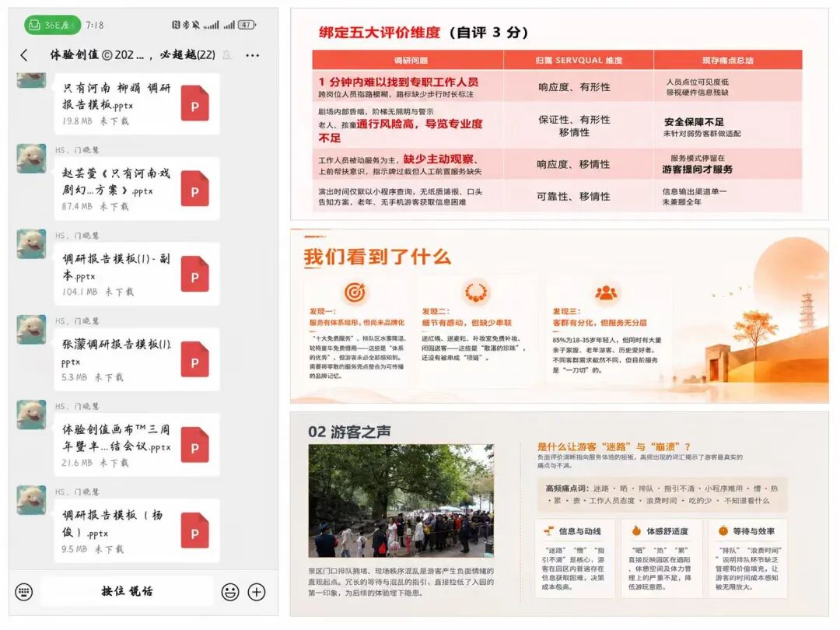Click the people group icon above 发现三
This screenshot has width=840, height=630.
click(x=606, y=292)
